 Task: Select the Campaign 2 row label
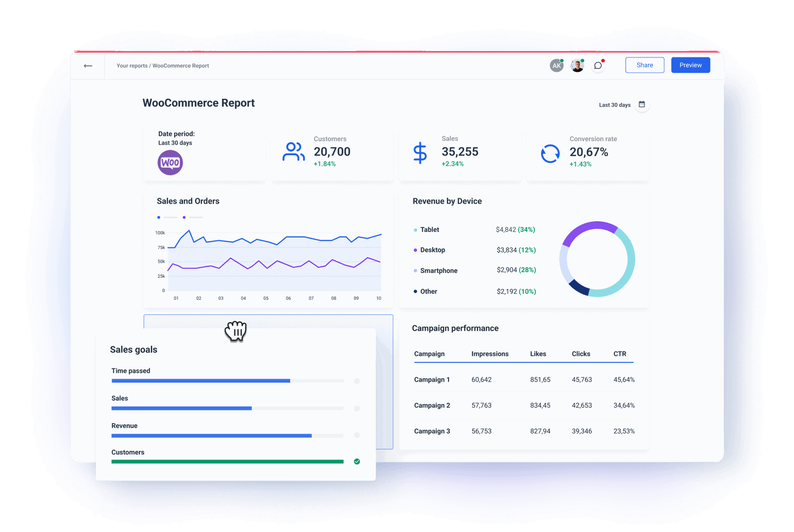click(432, 405)
